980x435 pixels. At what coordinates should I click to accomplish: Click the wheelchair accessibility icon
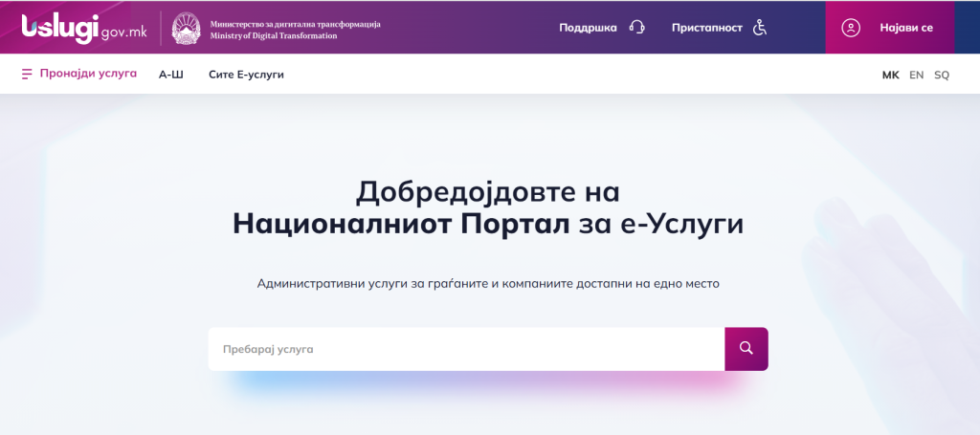[x=759, y=28]
